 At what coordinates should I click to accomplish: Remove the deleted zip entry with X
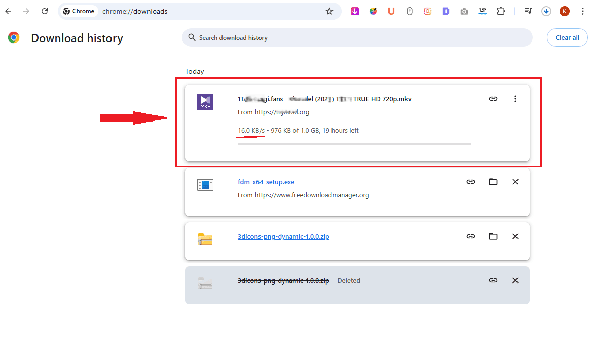[515, 280]
